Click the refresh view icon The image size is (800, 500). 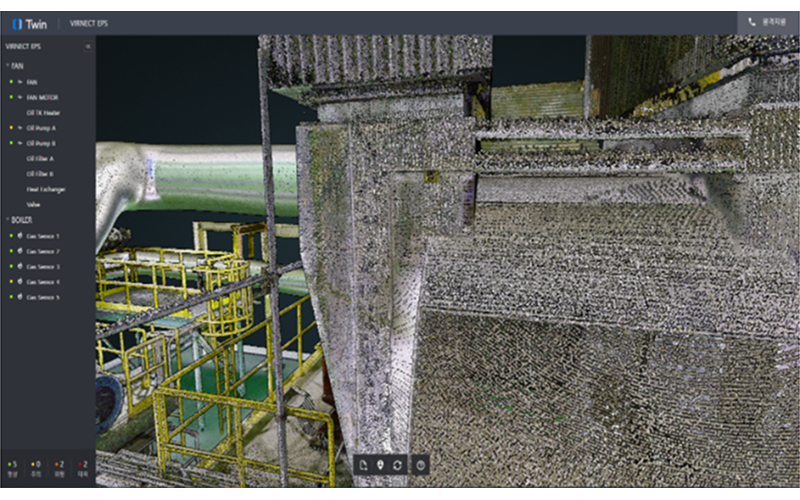click(397, 465)
